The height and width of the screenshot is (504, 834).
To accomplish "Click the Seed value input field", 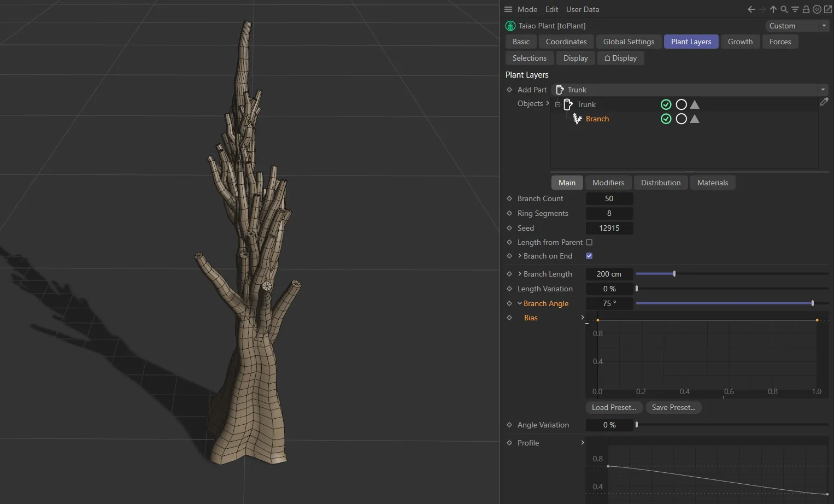I will point(609,228).
